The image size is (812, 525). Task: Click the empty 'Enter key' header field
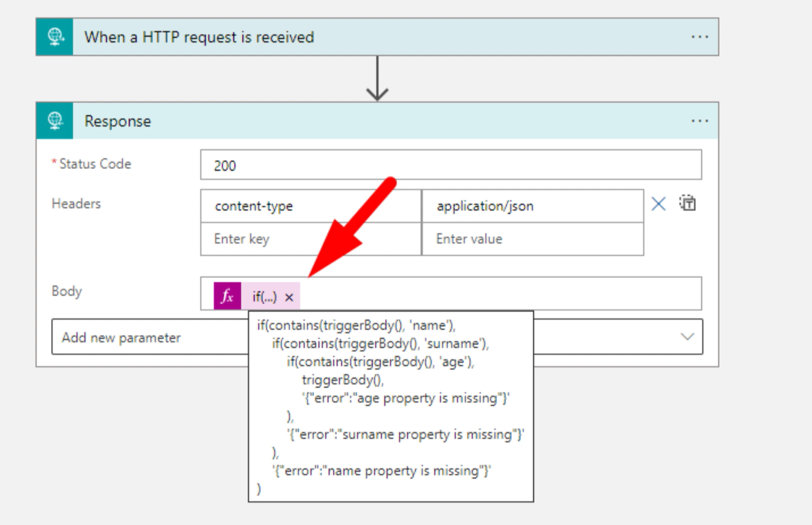coord(311,239)
